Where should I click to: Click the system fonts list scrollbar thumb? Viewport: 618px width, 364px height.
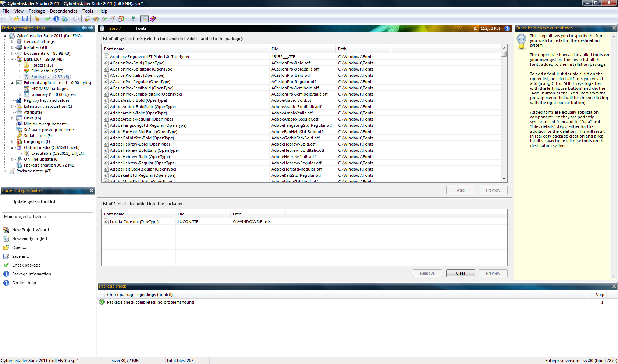tap(504, 54)
